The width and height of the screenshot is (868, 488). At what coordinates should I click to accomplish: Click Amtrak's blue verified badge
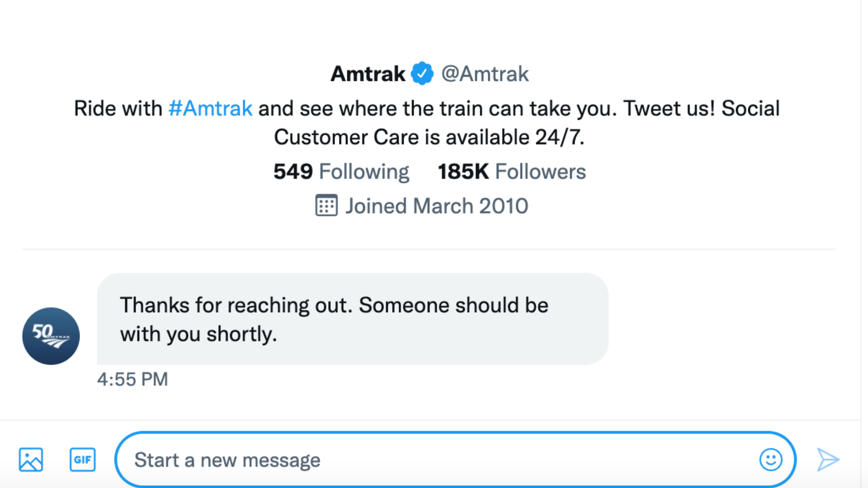tap(422, 73)
